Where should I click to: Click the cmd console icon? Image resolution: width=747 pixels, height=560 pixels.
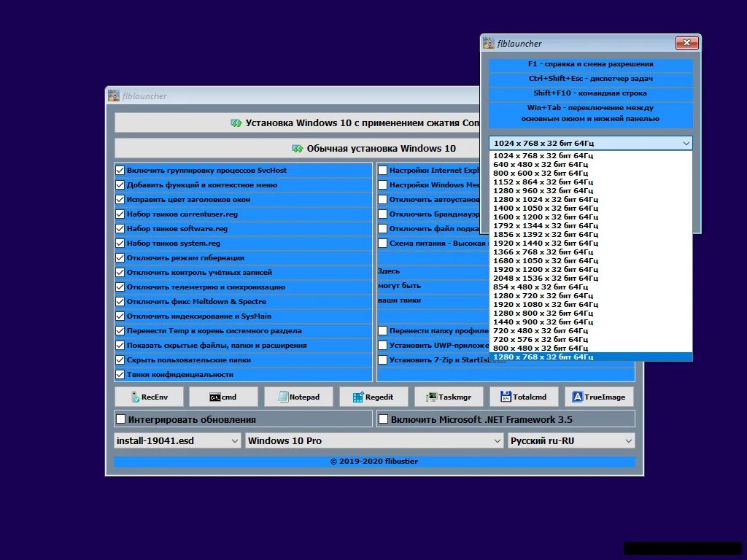coord(215,397)
